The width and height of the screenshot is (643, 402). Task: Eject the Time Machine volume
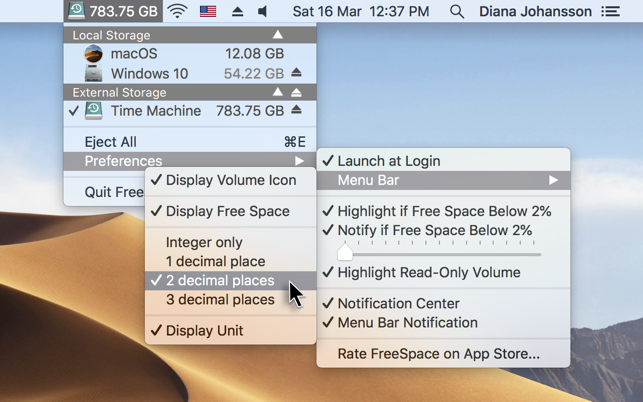point(296,110)
